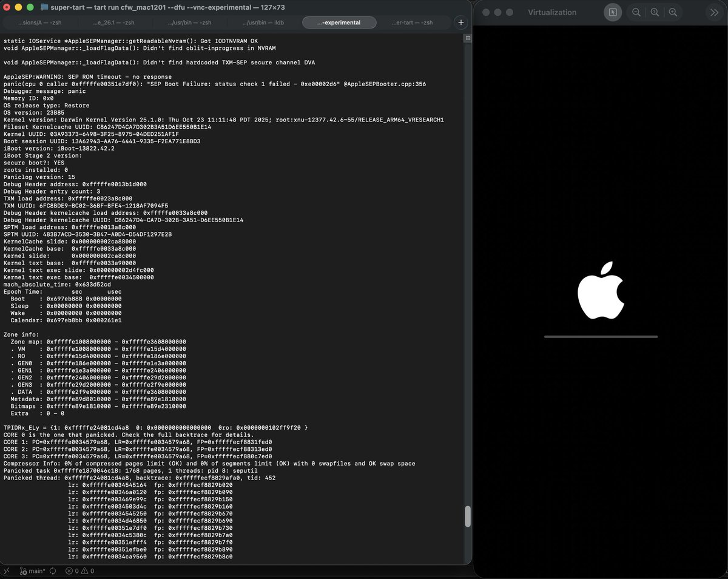Select the ...-experimental tab
This screenshot has width=728, height=579.
coord(339,22)
